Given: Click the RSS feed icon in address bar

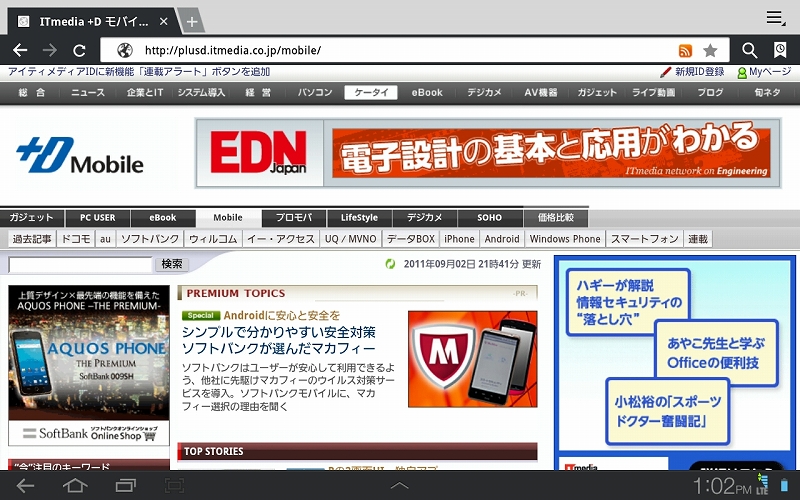Looking at the screenshot, I should [x=685, y=50].
